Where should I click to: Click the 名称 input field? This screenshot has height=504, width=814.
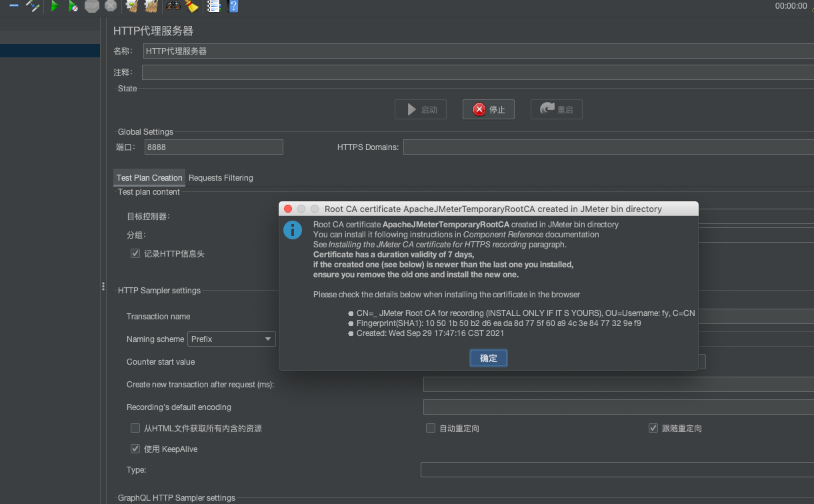(x=479, y=51)
